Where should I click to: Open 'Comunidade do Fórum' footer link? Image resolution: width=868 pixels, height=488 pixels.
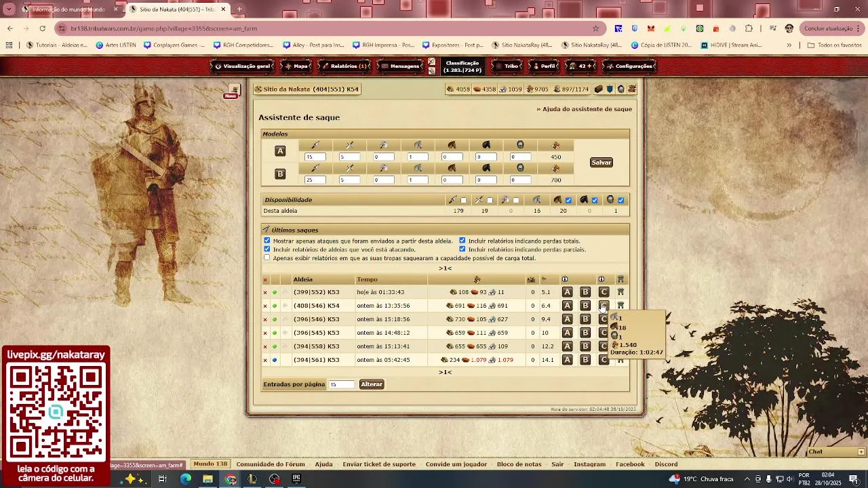(x=271, y=464)
